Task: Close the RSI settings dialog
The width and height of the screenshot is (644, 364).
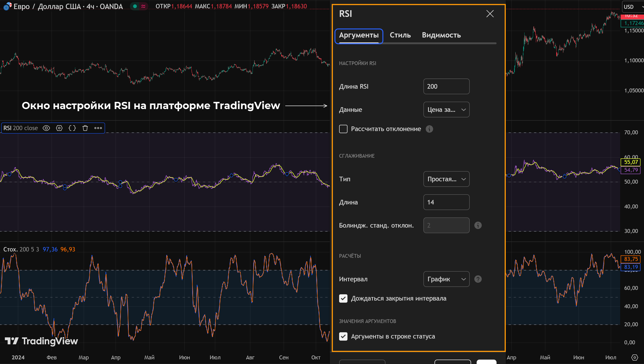Action: (490, 14)
